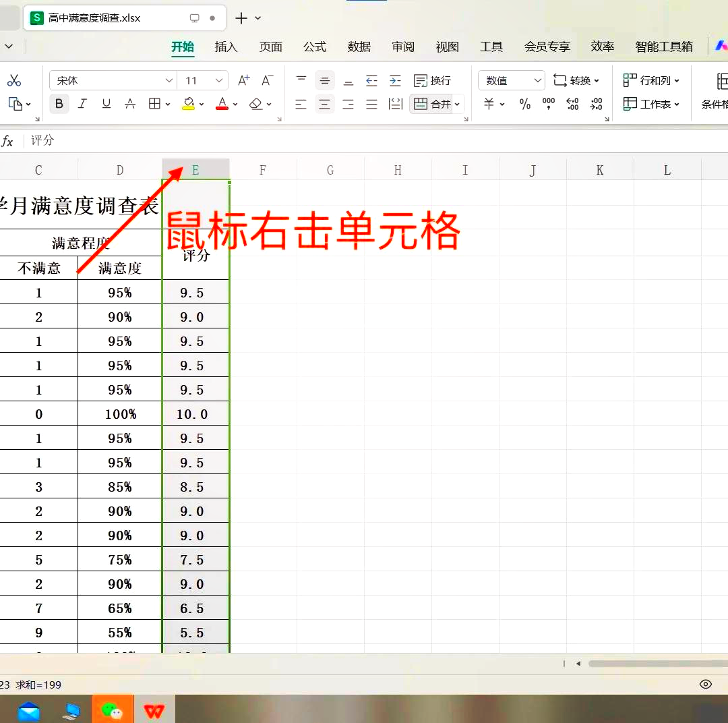Click the yellow fill color swatch

[x=189, y=104]
